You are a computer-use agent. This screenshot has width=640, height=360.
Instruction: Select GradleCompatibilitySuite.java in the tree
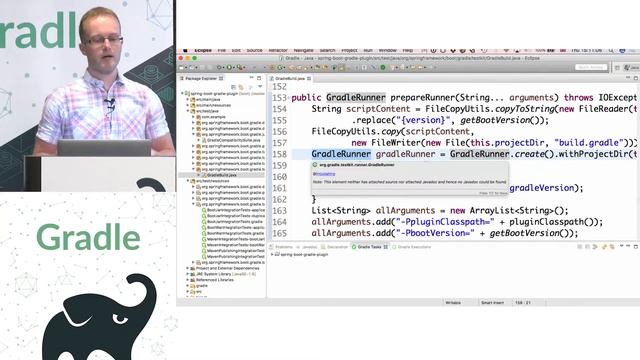(233, 140)
